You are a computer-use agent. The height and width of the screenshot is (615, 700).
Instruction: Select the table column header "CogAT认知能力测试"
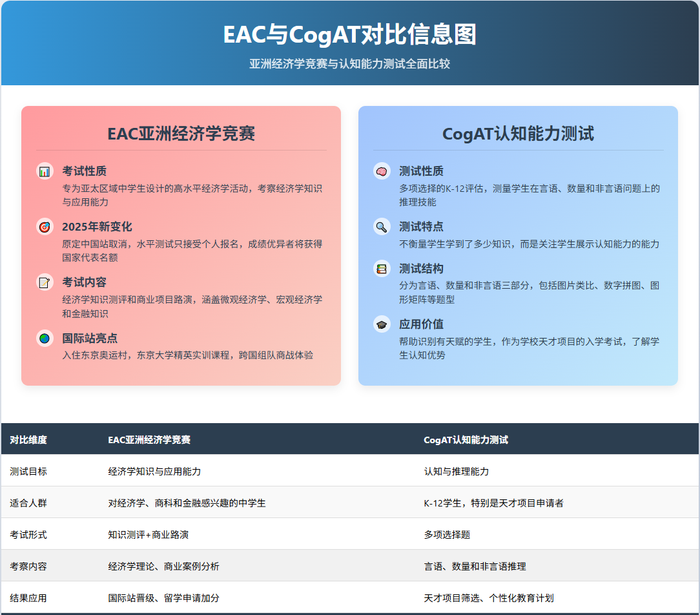466,440
